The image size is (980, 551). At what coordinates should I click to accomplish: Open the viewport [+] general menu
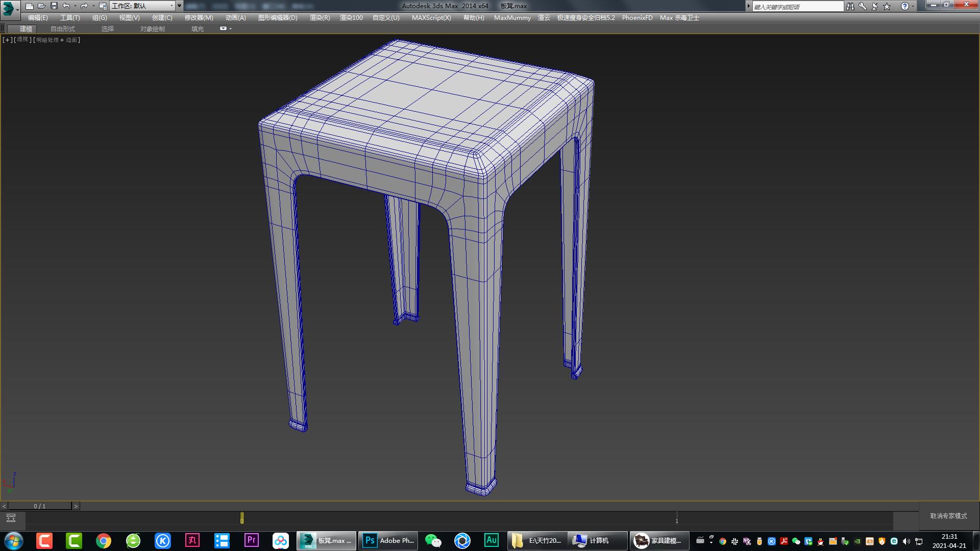(7, 39)
